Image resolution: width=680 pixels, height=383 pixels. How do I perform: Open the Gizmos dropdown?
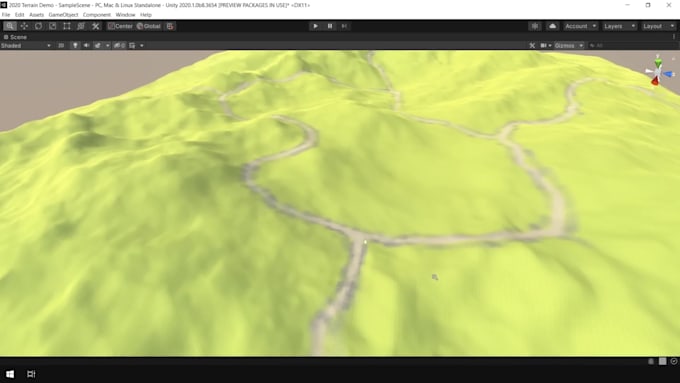[569, 46]
